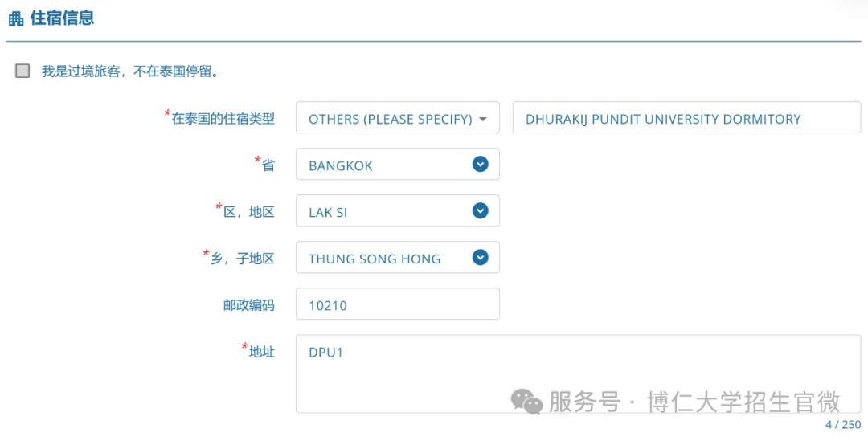The width and height of the screenshot is (868, 437).
Task: Open the district dropdown showing LAK SI
Action: pyautogui.click(x=398, y=210)
